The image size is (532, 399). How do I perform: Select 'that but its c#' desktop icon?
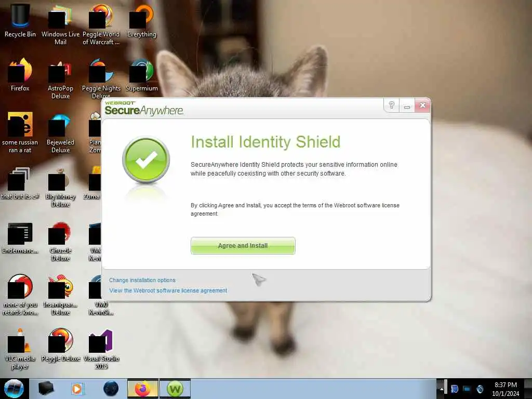[x=20, y=183]
